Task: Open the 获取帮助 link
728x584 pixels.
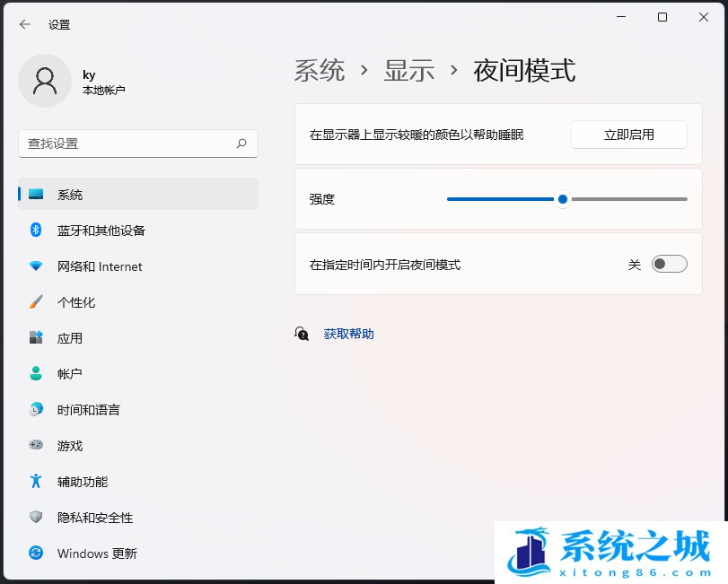Action: [x=348, y=334]
